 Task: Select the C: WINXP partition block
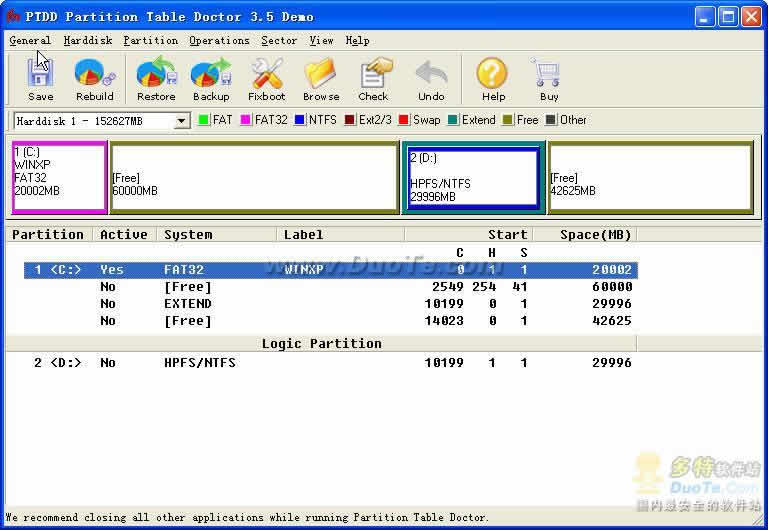coord(59,177)
